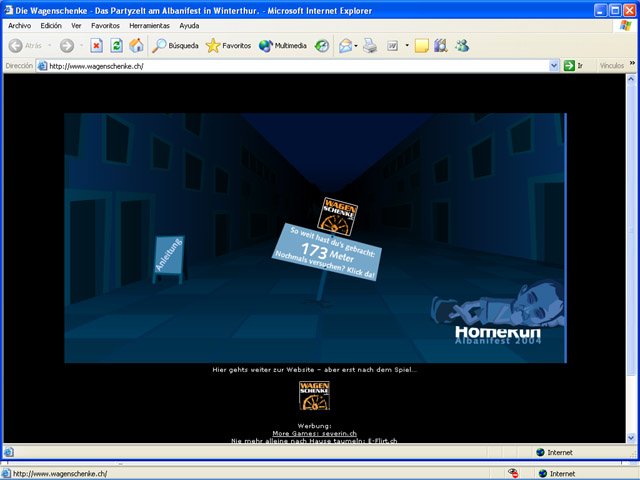
Task: Open the Herramientas menu
Action: [149, 25]
